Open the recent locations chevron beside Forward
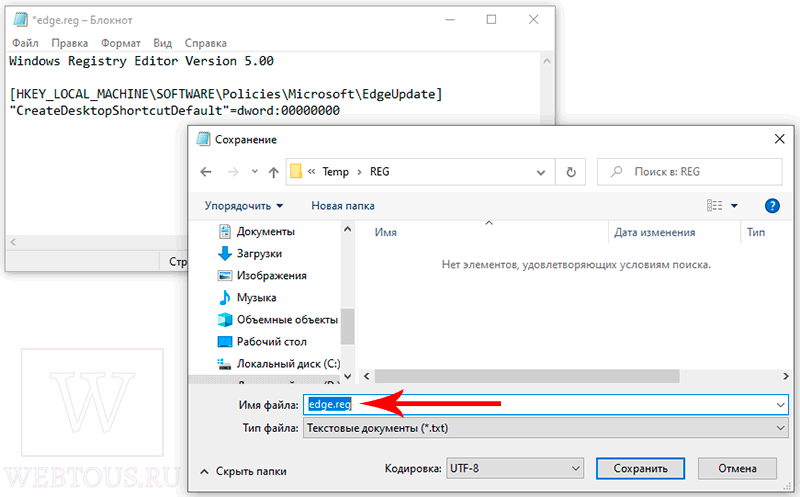 255,171
